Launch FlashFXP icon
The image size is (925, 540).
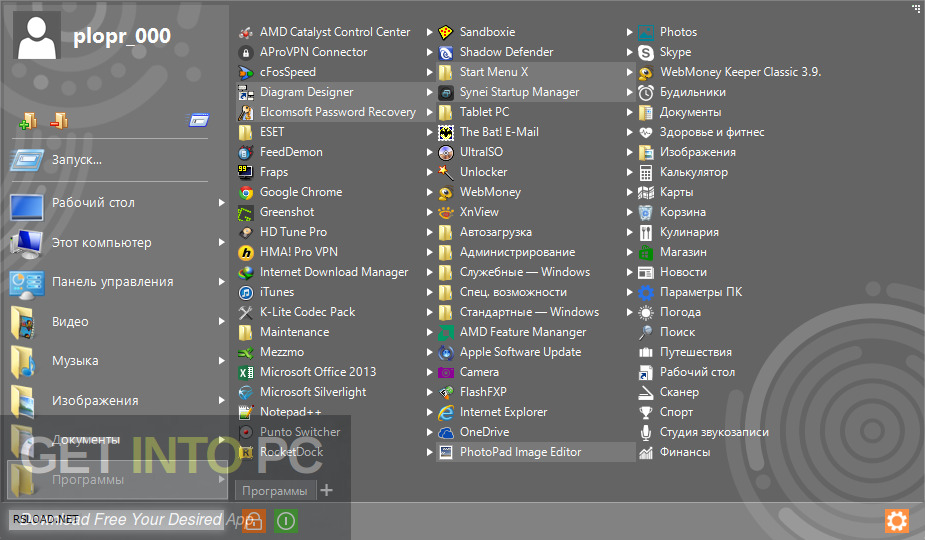point(446,392)
